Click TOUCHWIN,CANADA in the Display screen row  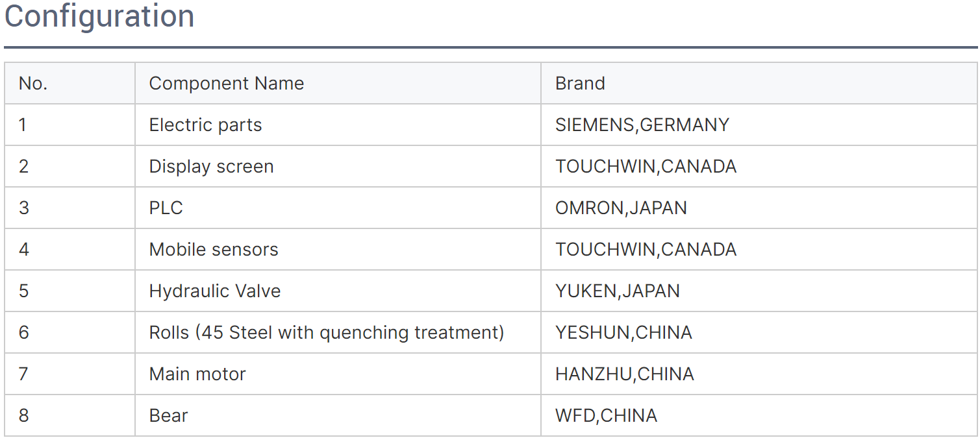point(646,167)
